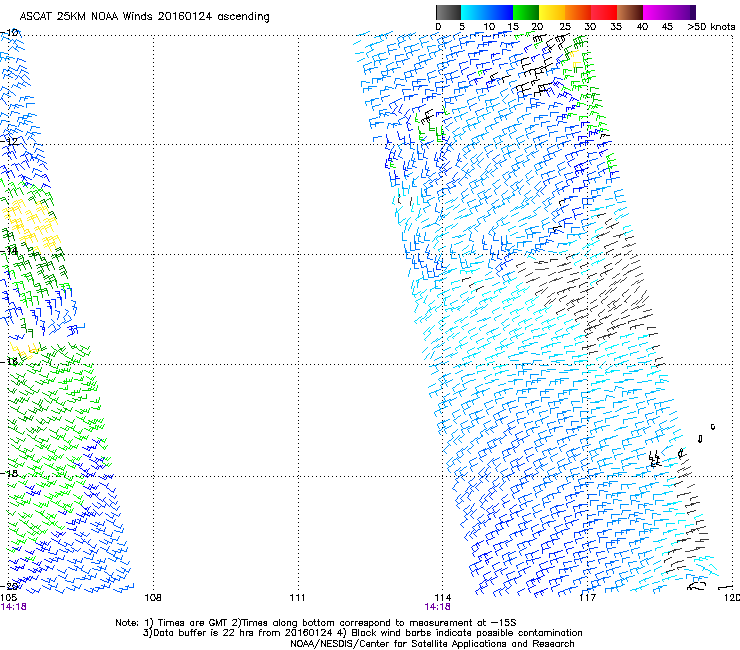Click the legend scale label '40'

click(x=642, y=27)
